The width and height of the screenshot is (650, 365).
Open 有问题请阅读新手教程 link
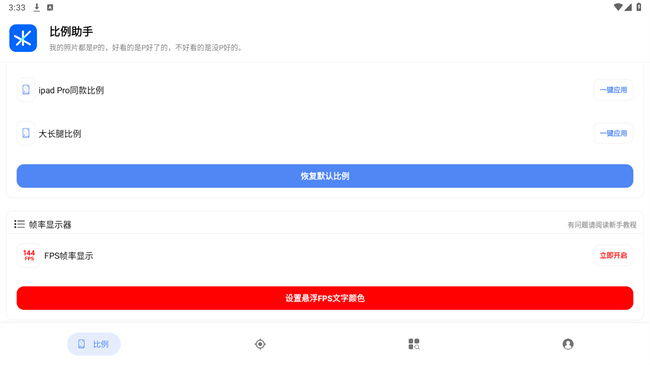tap(601, 225)
